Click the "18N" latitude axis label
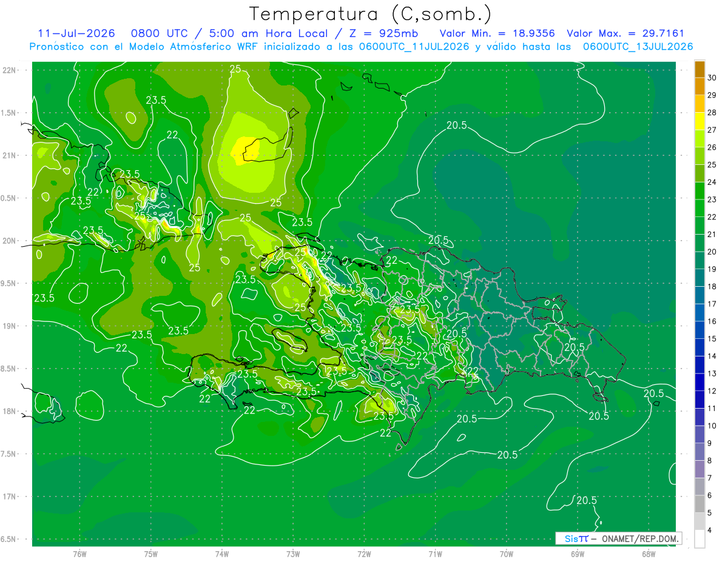The width and height of the screenshot is (728, 562). (10, 412)
